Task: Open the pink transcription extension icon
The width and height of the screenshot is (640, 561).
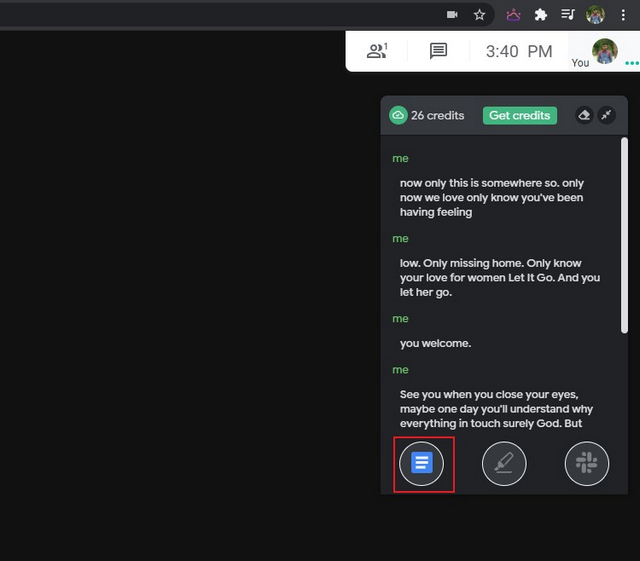Action: point(513,15)
